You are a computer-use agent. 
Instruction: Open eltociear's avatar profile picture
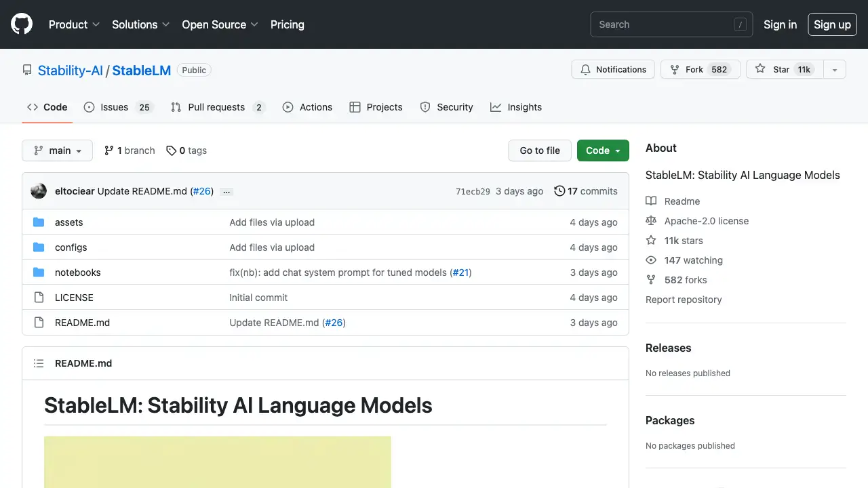(x=39, y=191)
